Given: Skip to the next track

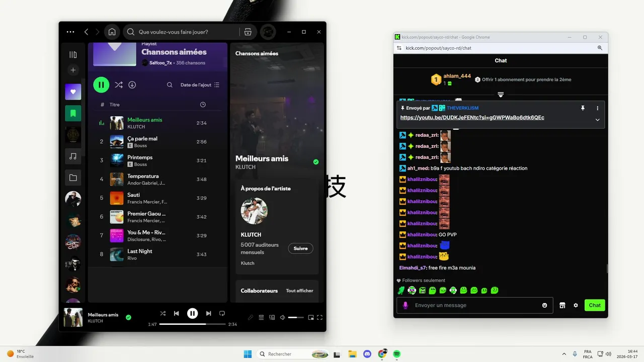Looking at the screenshot, I should coord(208,313).
